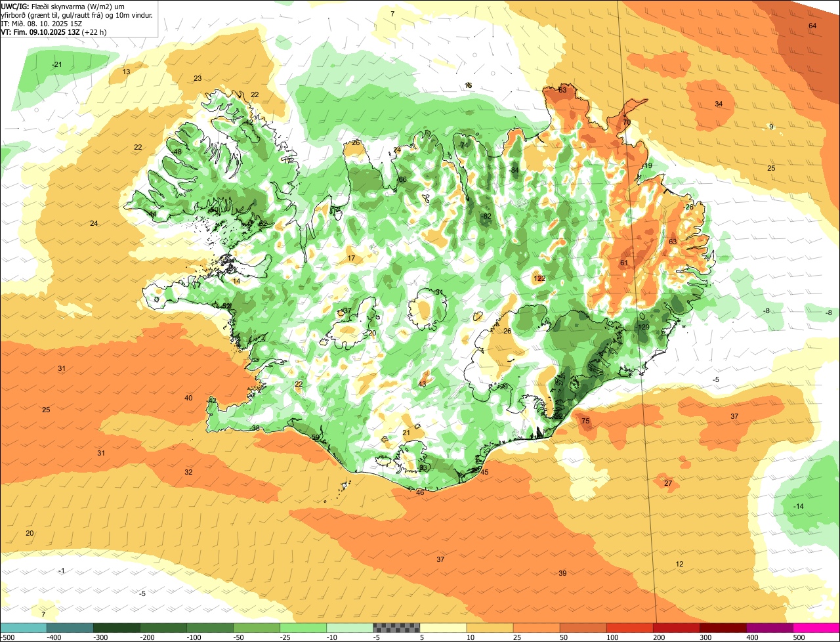Viewport: 840px width, 642px height.
Task: Click the value 43 in south-central Iceland
Action: click(422, 383)
